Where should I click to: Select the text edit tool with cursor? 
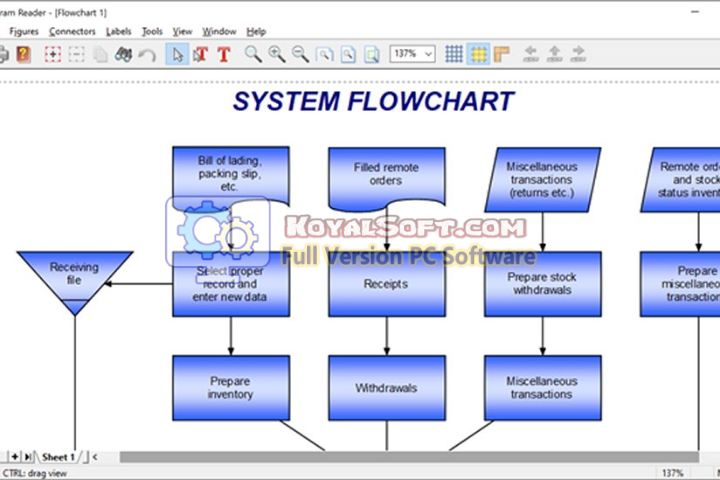200,54
